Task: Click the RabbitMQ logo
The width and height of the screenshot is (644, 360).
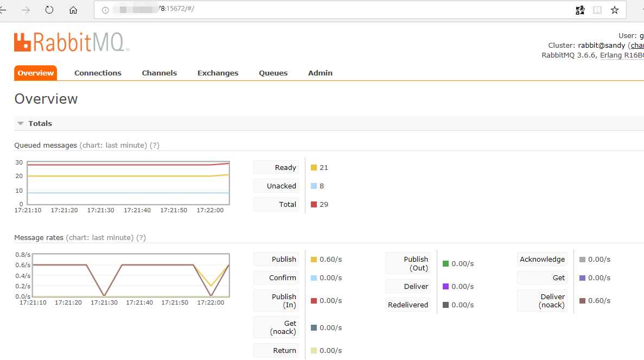Action: 72,42
